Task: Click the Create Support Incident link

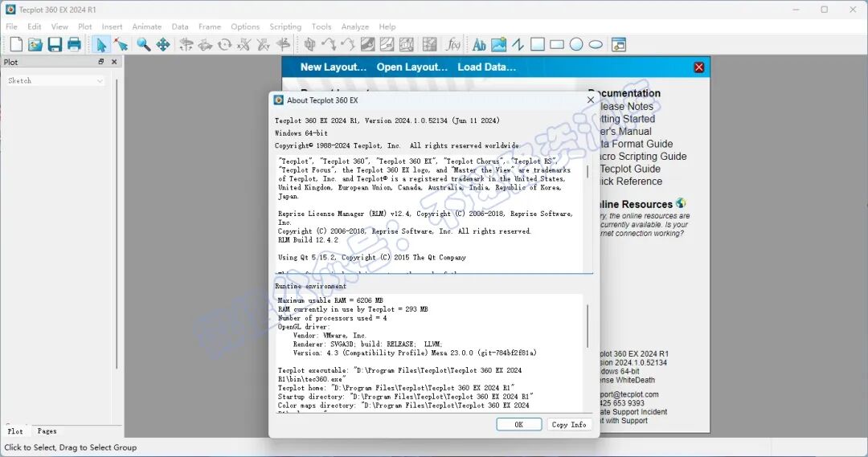Action: [633, 412]
